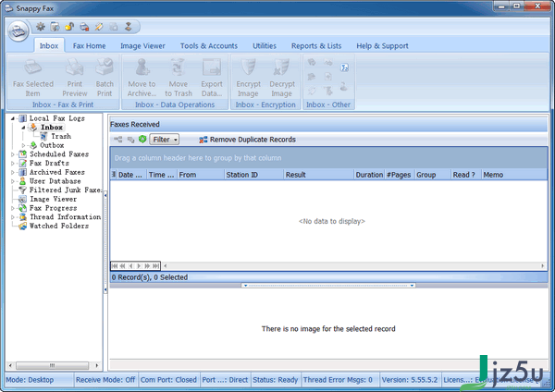Click the pencil/wand icon in quick access toolbar
The image size is (555, 392).
(99, 27)
